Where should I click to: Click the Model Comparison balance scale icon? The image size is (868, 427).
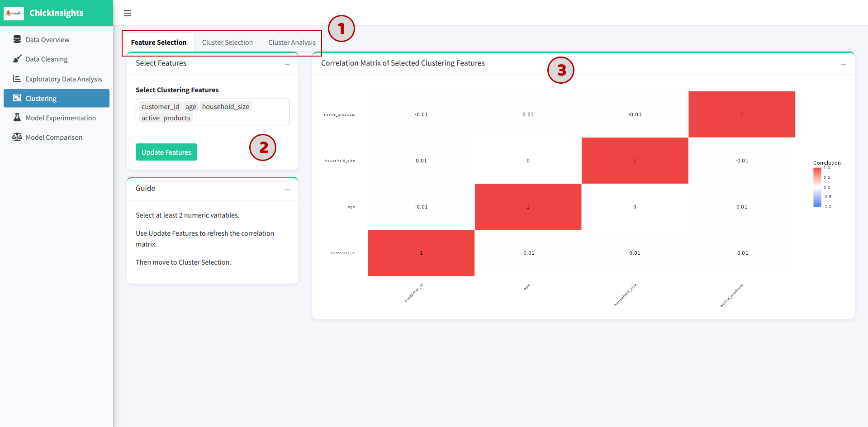pos(17,137)
